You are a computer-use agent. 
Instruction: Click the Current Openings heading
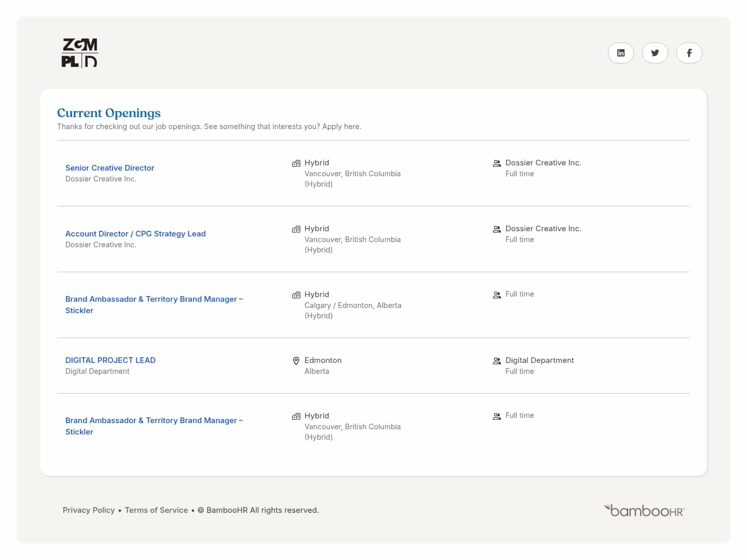(x=108, y=113)
